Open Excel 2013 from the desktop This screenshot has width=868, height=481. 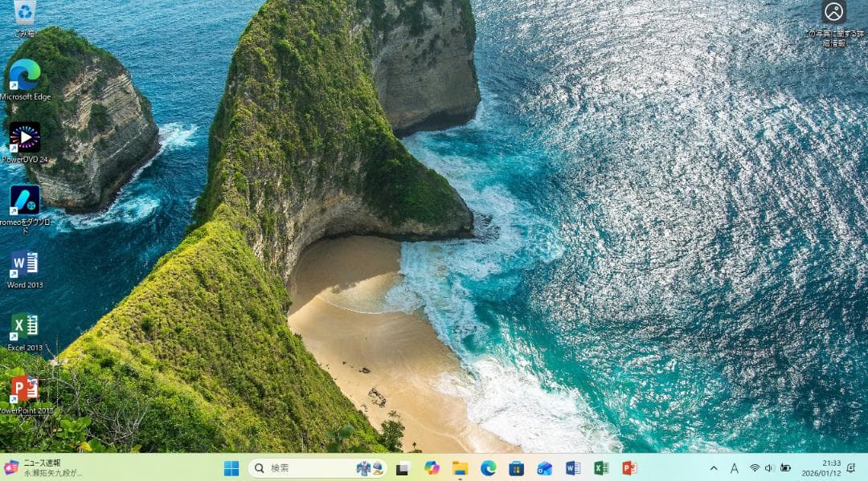point(24,328)
